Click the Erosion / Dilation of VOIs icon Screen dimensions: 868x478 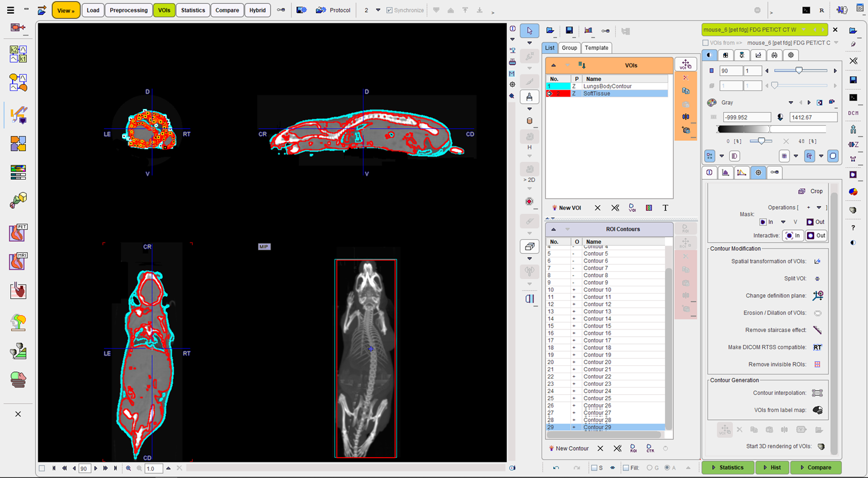[x=817, y=313]
